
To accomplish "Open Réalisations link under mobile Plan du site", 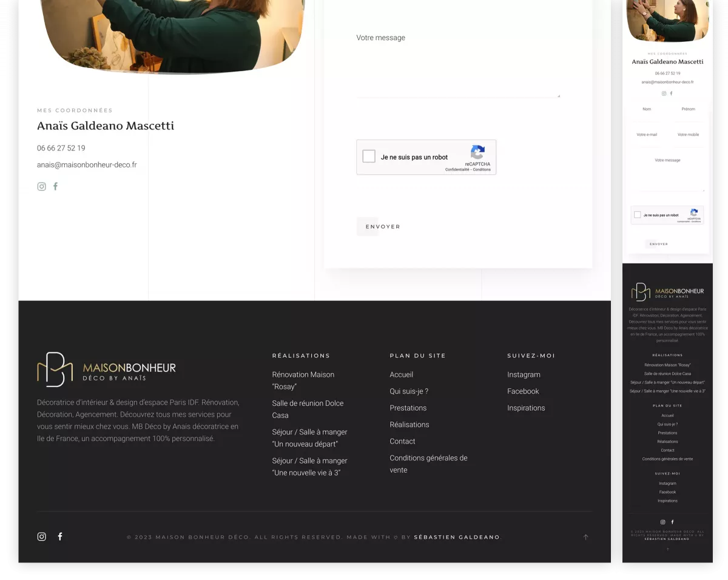I will pos(667,442).
